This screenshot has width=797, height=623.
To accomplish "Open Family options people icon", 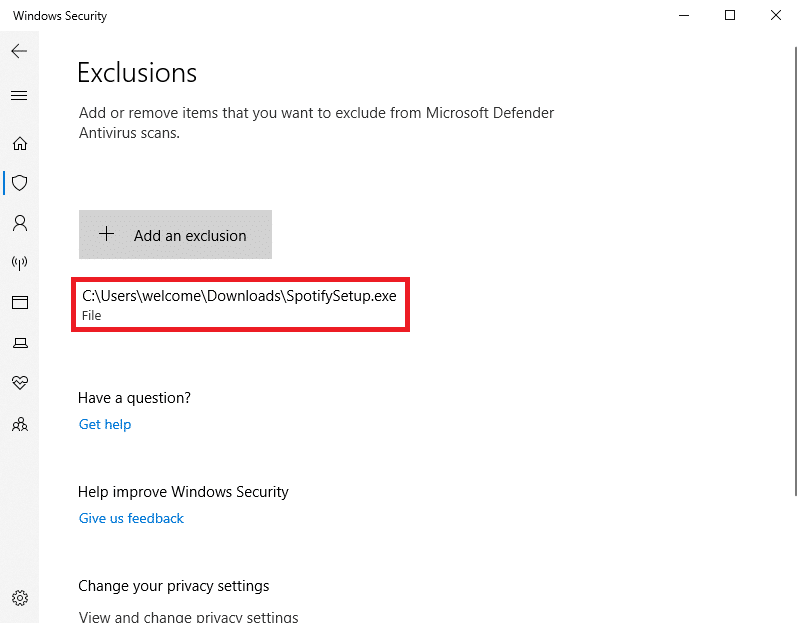I will coord(20,424).
